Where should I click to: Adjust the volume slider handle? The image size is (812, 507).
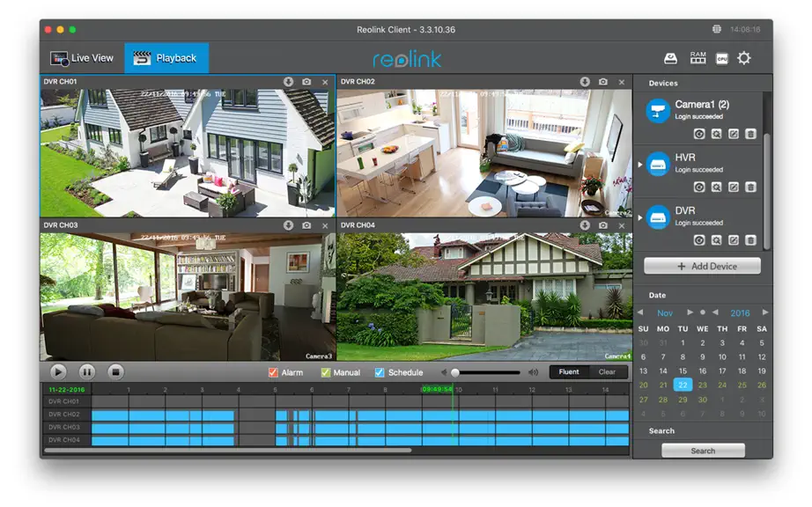click(x=455, y=372)
